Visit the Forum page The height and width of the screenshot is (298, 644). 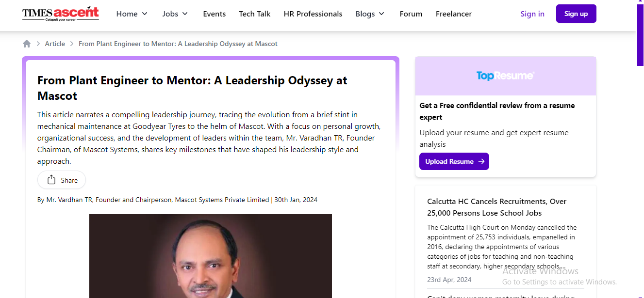(411, 14)
